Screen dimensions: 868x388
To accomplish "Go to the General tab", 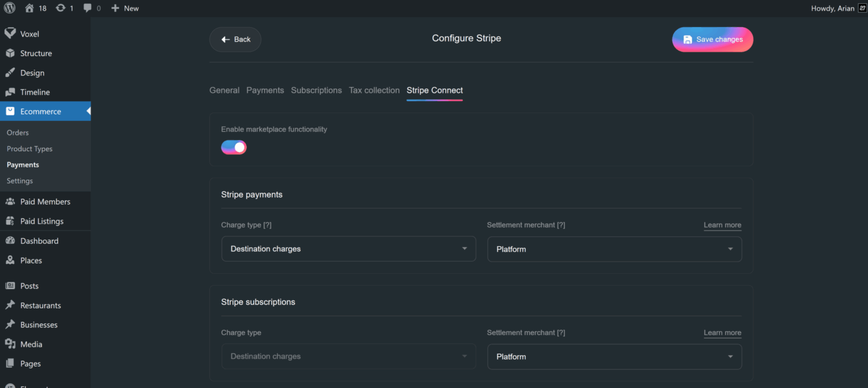I will point(224,90).
